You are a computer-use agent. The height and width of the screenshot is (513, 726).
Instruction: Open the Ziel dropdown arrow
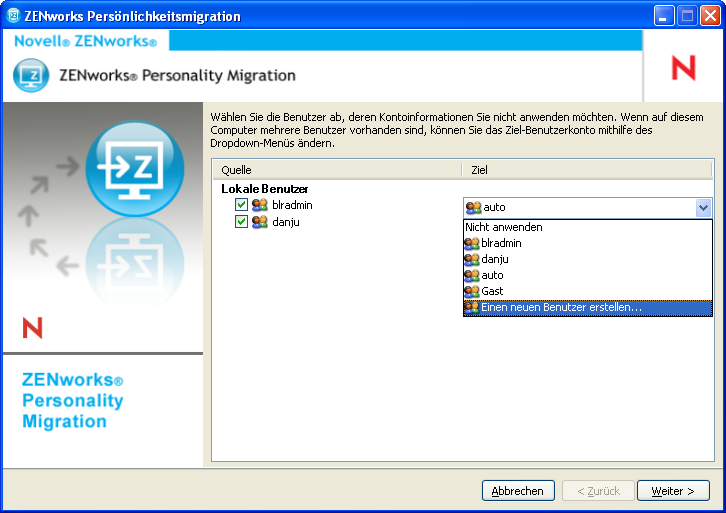point(703,207)
